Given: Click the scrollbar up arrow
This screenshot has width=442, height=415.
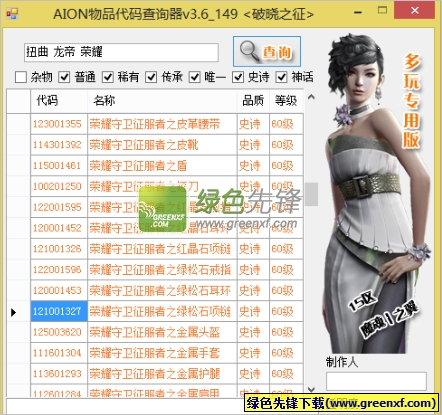Looking at the screenshot, I should [x=311, y=97].
